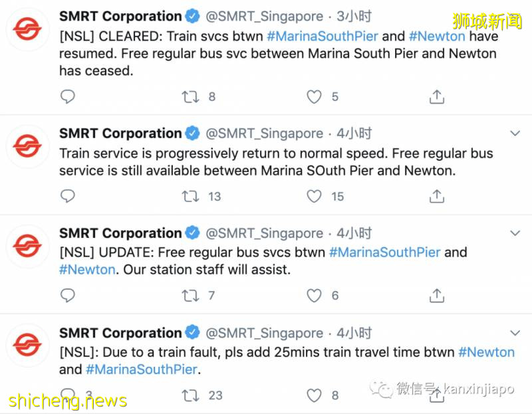532x414 pixels.
Task: Open the chevron menu on UPDATE tweet
Action: pyautogui.click(x=515, y=233)
